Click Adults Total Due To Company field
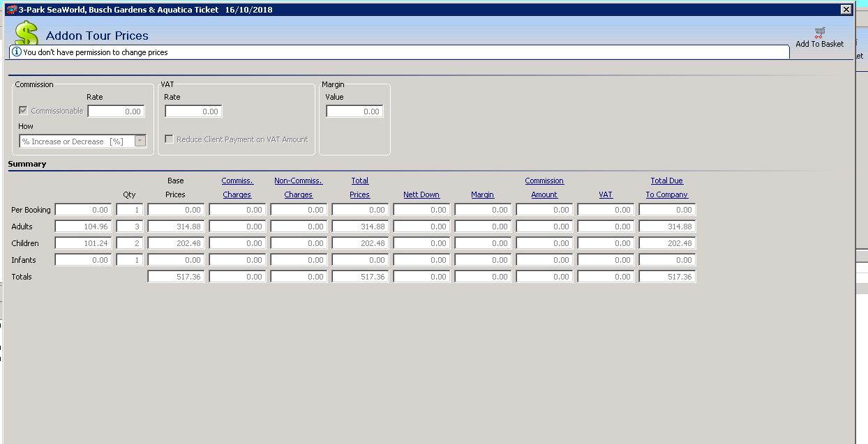This screenshot has height=444, width=868. tap(667, 227)
